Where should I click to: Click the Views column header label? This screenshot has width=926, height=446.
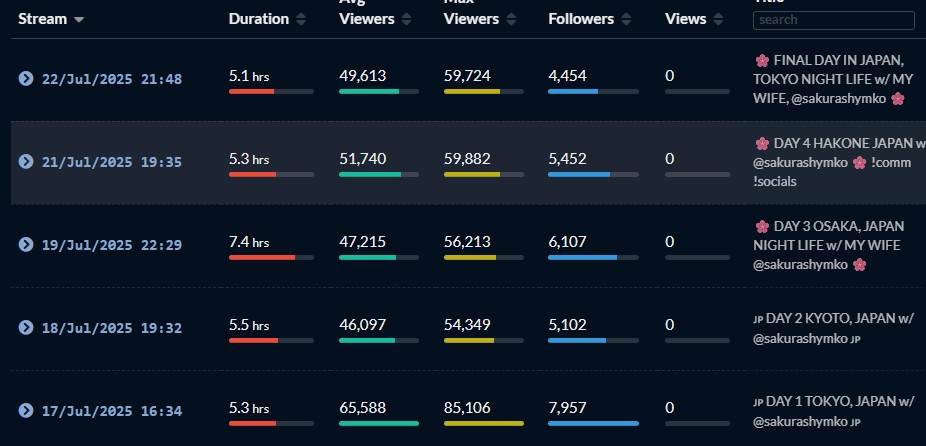pos(686,19)
